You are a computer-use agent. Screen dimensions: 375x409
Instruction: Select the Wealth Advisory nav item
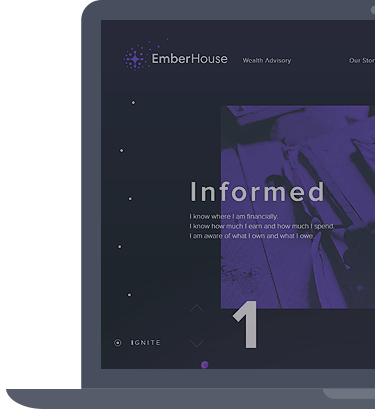tap(267, 60)
